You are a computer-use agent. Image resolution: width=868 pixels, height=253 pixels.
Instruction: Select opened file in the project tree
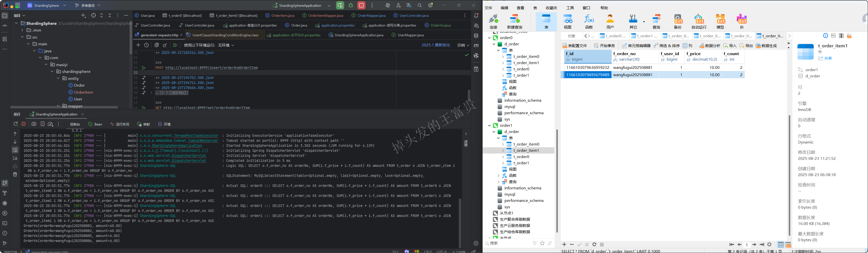point(94,16)
